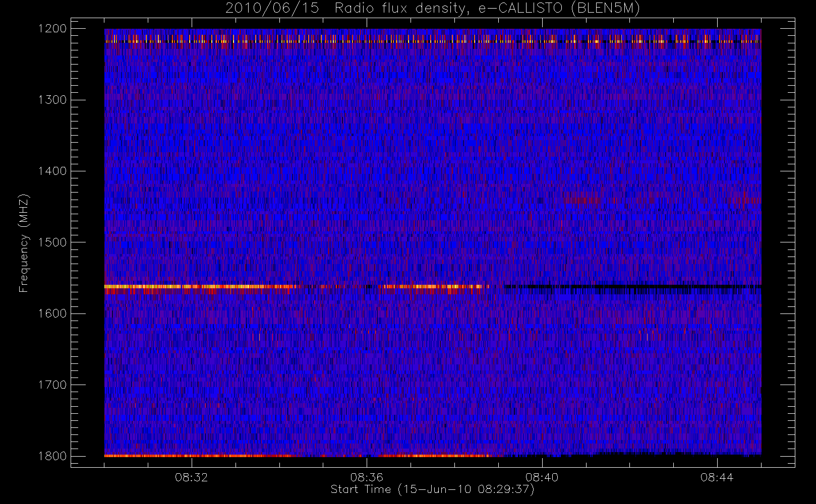
Task: Click the 1400 frequency tick label
Action: coord(52,171)
